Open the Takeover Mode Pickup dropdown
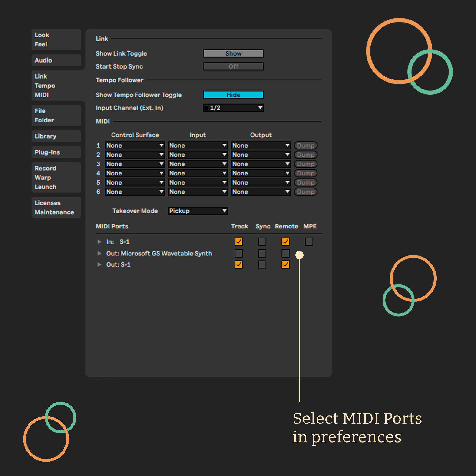The image size is (476, 476). (198, 211)
